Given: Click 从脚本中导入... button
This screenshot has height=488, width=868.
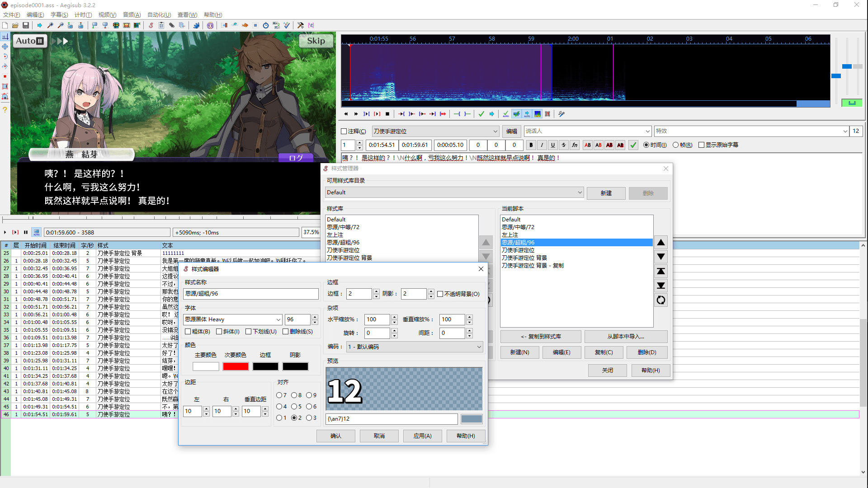Looking at the screenshot, I should 626,337.
